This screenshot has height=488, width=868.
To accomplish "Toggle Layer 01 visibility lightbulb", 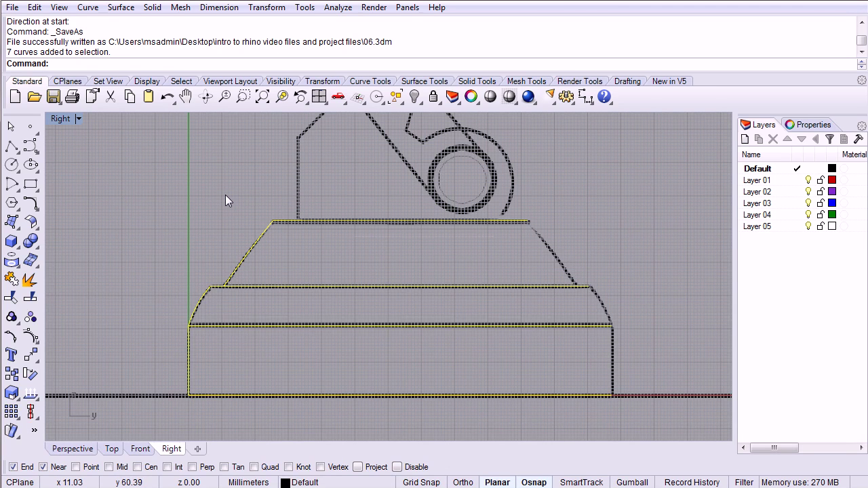I will coord(808,180).
